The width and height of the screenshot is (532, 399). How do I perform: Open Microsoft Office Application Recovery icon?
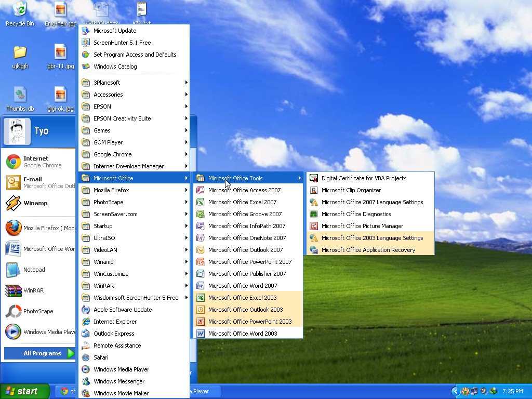(x=314, y=250)
